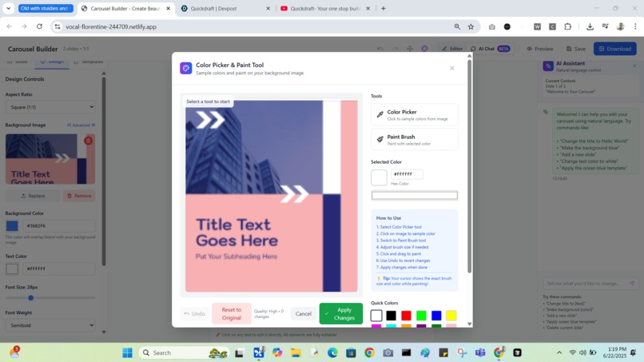The image size is (644, 362).
Task: Click the Save button
Action: click(x=576, y=49)
